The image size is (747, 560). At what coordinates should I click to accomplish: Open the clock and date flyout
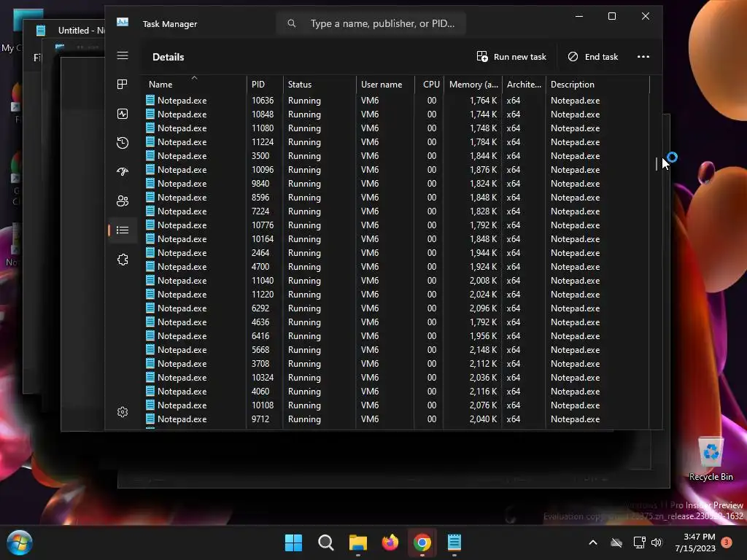pos(695,542)
